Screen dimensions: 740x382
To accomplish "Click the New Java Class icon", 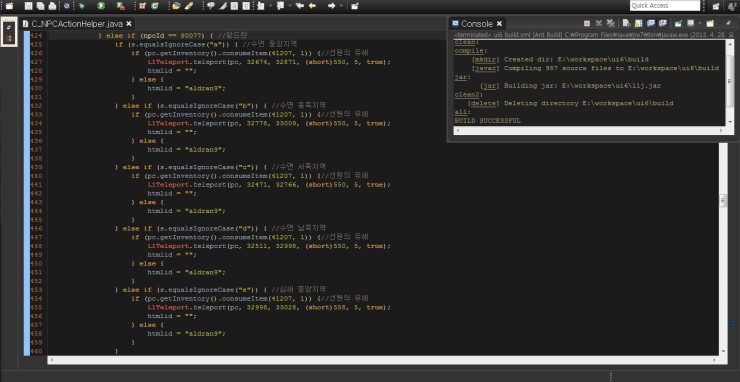I will (154, 6).
